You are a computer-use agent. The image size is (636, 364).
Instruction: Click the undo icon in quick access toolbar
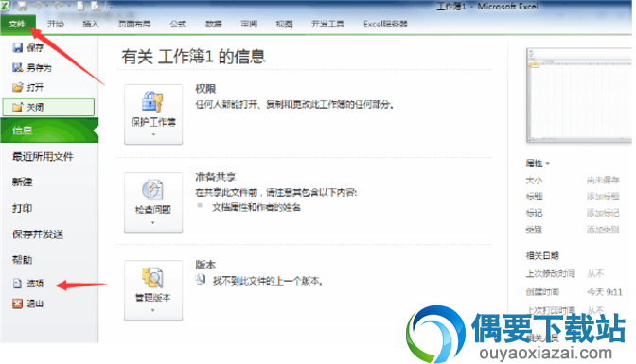39,6
